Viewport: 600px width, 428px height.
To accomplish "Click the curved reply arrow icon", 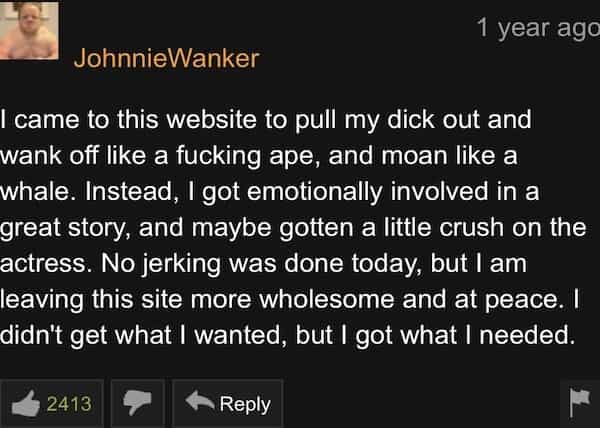I will click(x=200, y=401).
